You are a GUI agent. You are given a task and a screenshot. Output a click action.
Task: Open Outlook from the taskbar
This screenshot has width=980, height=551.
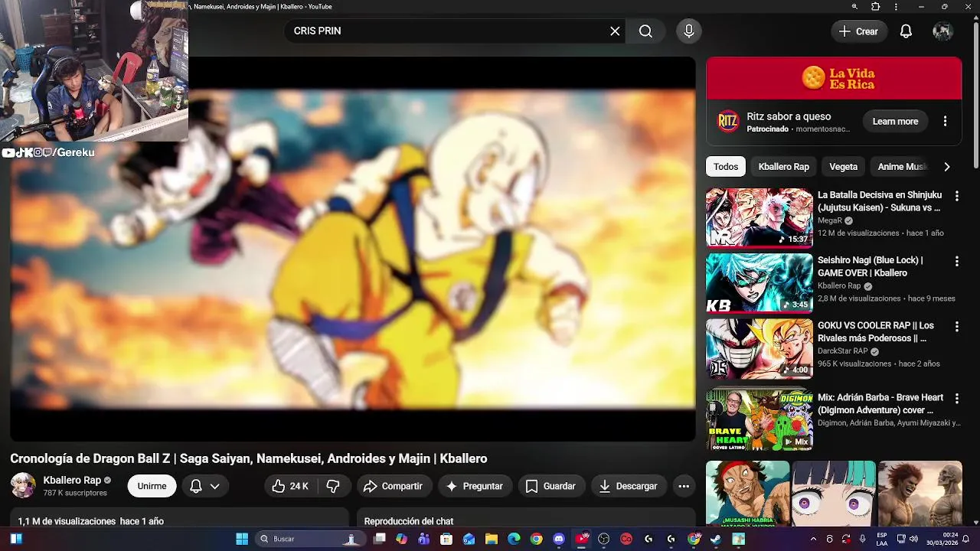469,539
